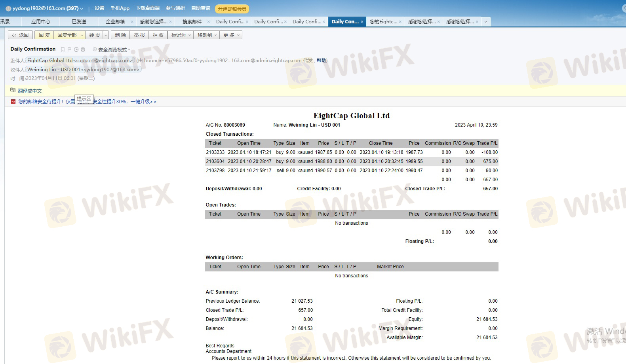The height and width of the screenshot is (364, 626).
Task: Click the 开通邮箱会员 button
Action: pos(232,9)
